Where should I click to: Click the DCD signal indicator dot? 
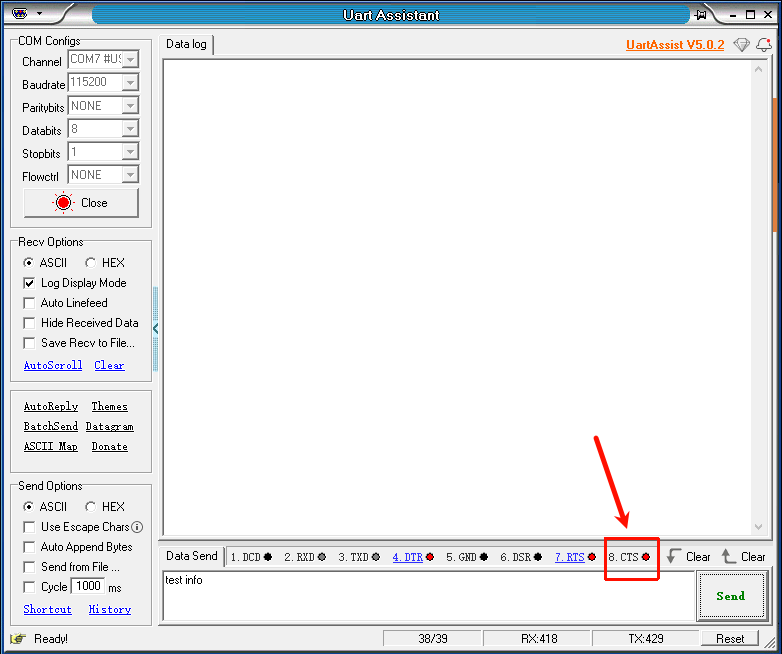[268, 557]
